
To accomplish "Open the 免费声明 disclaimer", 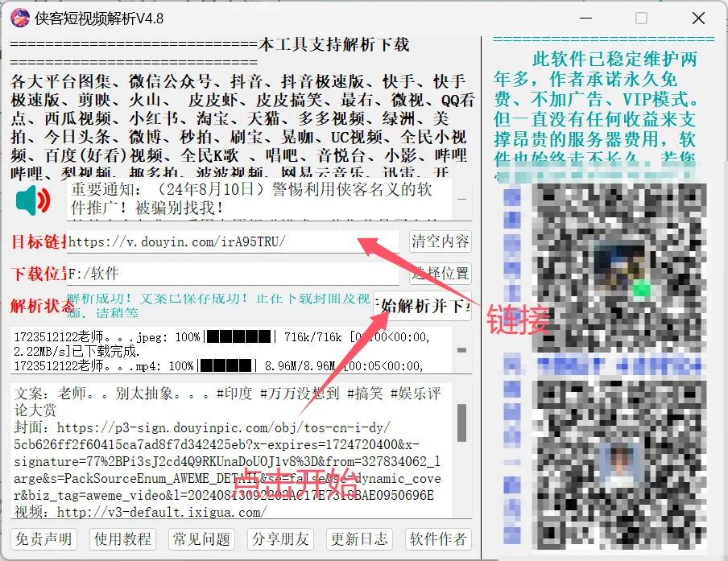I will point(43,540).
